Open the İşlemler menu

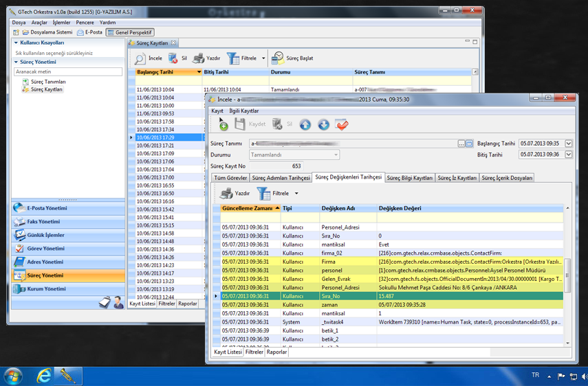click(61, 23)
